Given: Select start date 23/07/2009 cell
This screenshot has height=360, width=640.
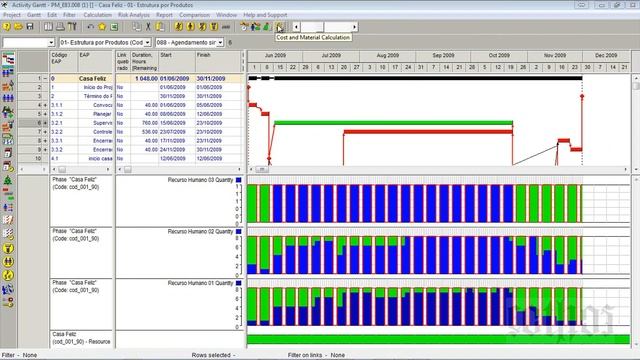Looking at the screenshot, I should coord(177,132).
